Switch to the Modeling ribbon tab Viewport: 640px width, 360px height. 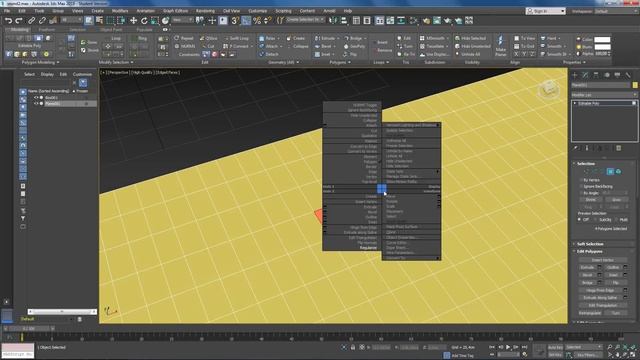pyautogui.click(x=19, y=30)
